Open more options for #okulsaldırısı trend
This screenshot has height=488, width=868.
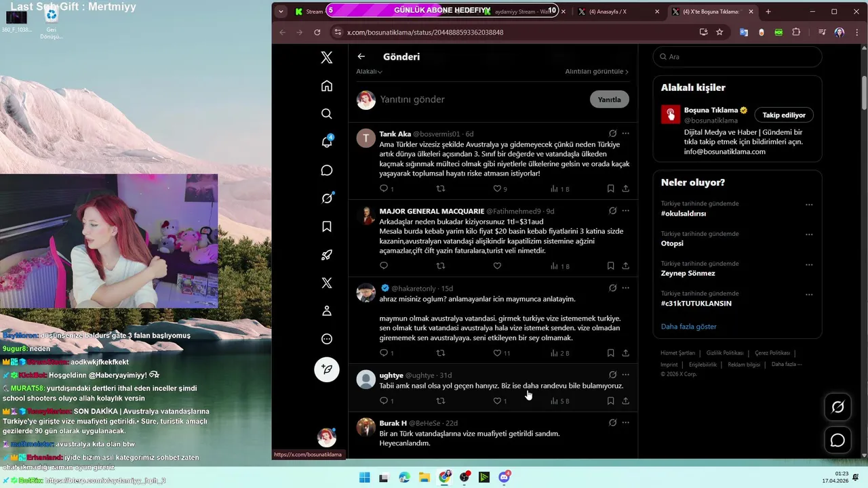(x=809, y=205)
